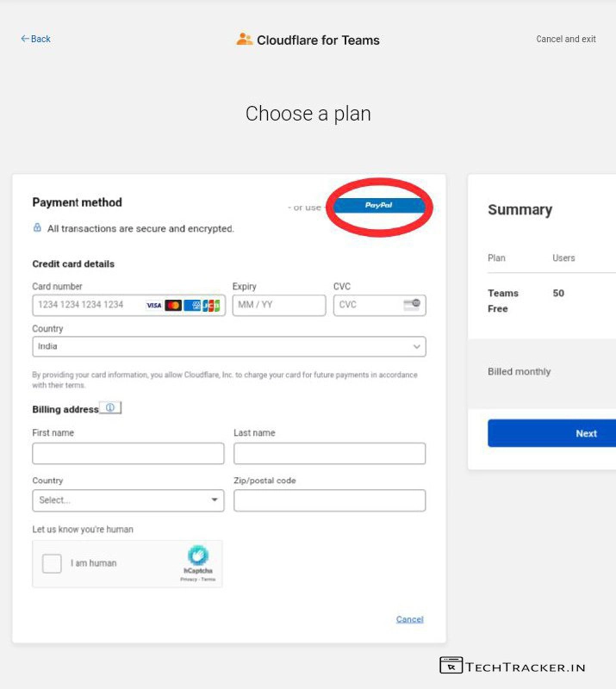616x689 pixels.
Task: Click the CVC card help icon
Action: [412, 304]
